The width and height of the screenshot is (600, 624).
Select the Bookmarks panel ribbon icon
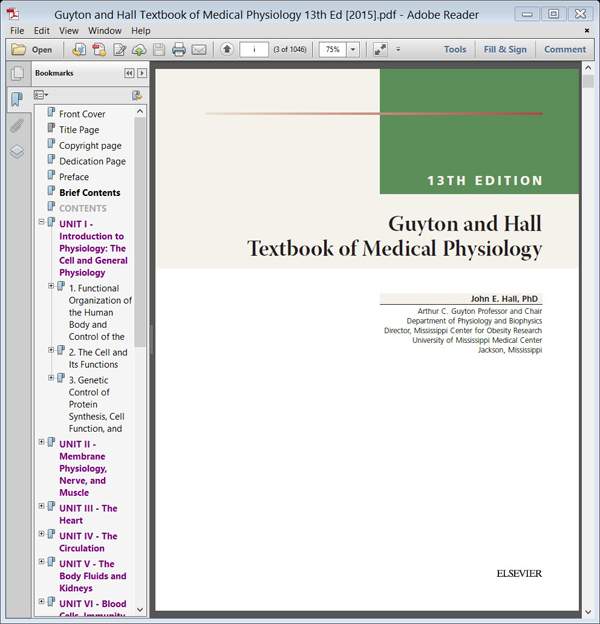tap(17, 99)
